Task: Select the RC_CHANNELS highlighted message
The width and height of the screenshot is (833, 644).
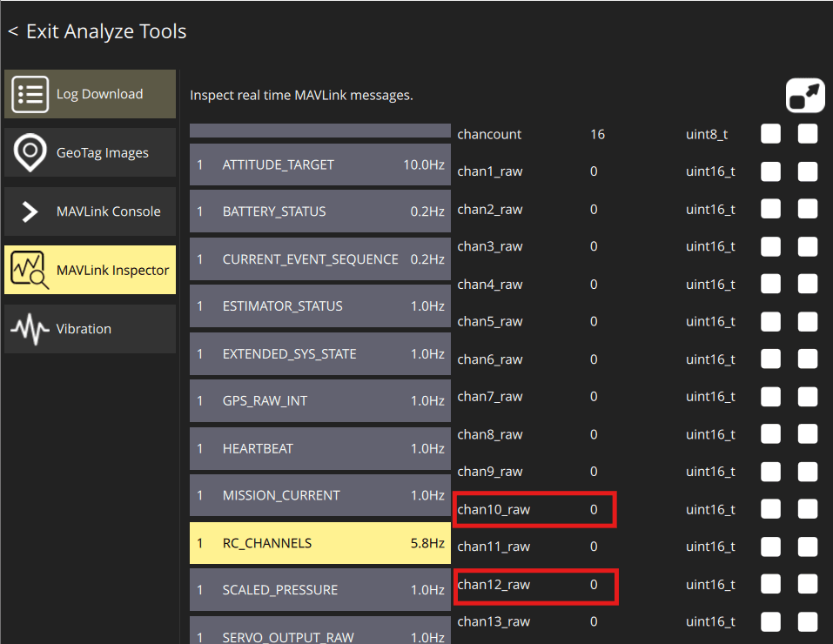Action: tap(319, 543)
